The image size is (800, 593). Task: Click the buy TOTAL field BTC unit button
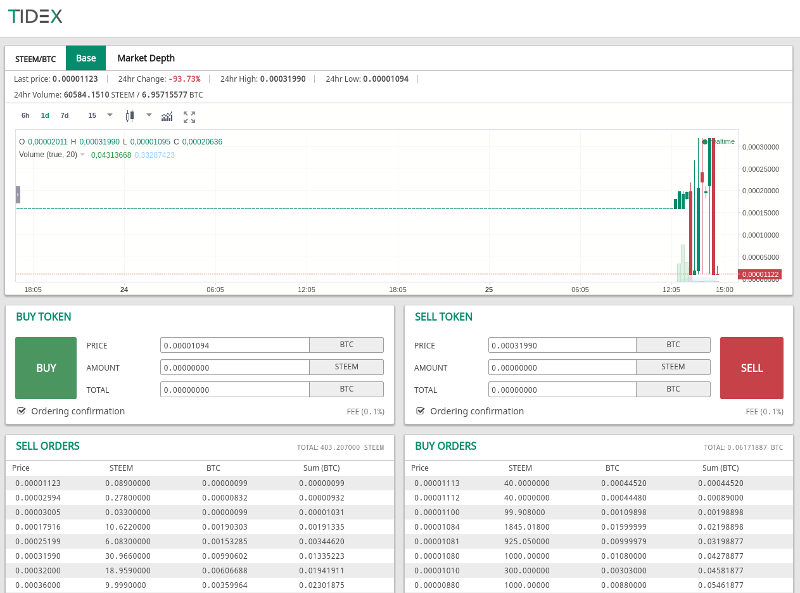click(346, 389)
